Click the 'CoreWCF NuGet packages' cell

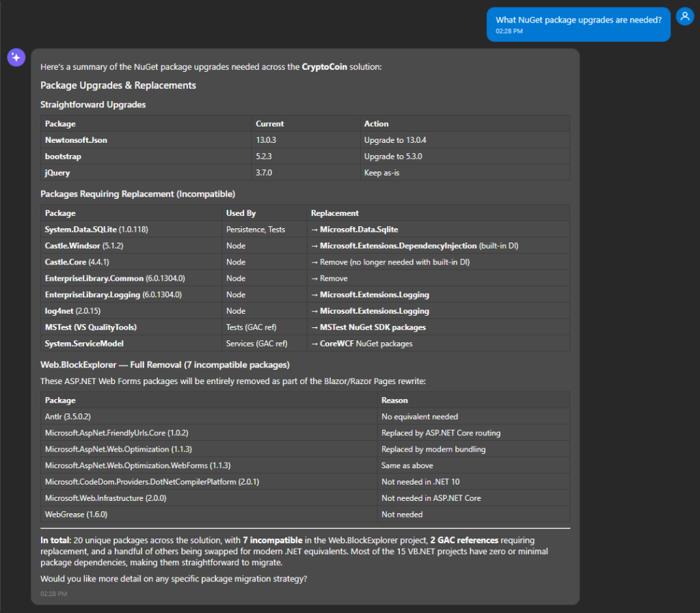point(438,344)
